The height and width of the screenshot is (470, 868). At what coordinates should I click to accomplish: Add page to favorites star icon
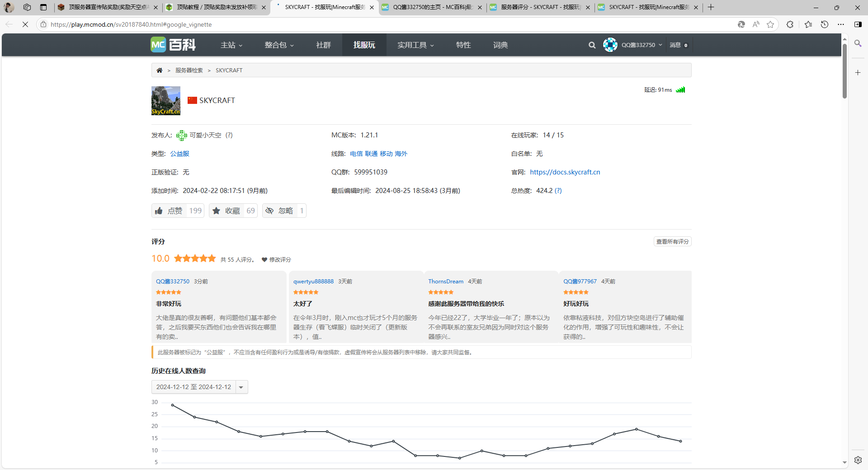770,24
